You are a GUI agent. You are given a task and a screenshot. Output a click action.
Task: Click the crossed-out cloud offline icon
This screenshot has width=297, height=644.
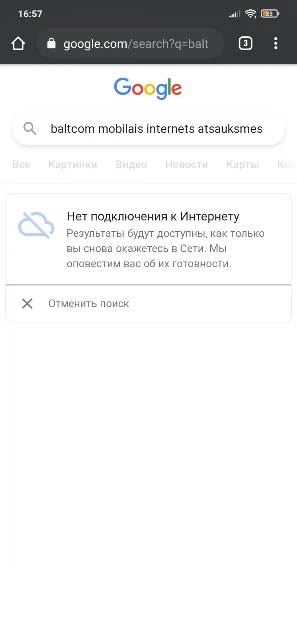pos(36,225)
